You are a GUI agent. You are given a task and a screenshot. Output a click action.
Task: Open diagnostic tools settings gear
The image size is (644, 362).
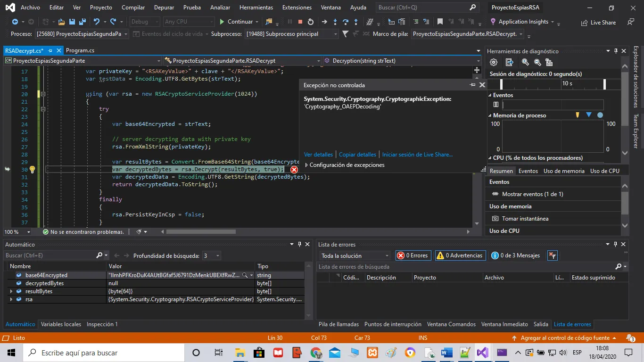[x=494, y=62]
